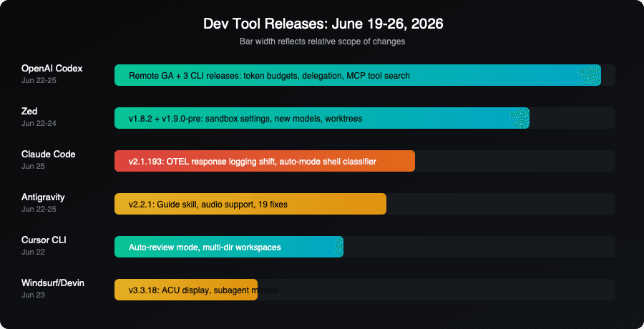Click the Antigravity bar text 'v2.2.1: Guide skill'
Viewport: 644px width, 329px height.
tap(163, 204)
